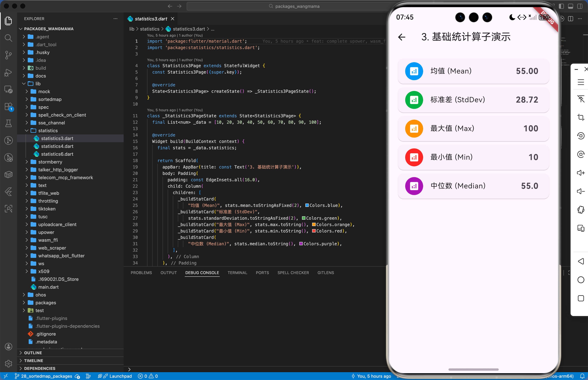Toggle the primary side bar layout button
The width and height of the screenshot is (588, 380).
click(561, 6)
